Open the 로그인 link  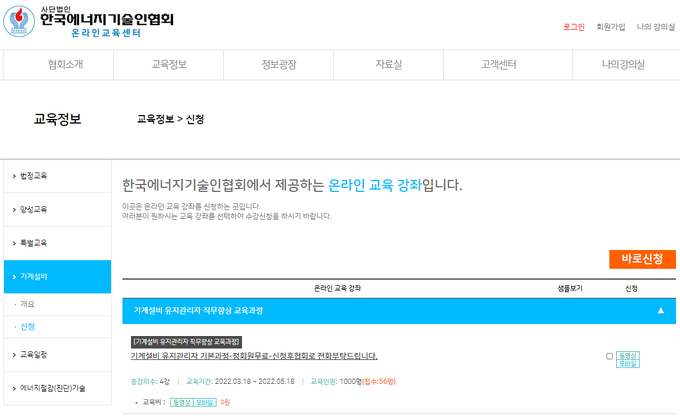[x=573, y=27]
